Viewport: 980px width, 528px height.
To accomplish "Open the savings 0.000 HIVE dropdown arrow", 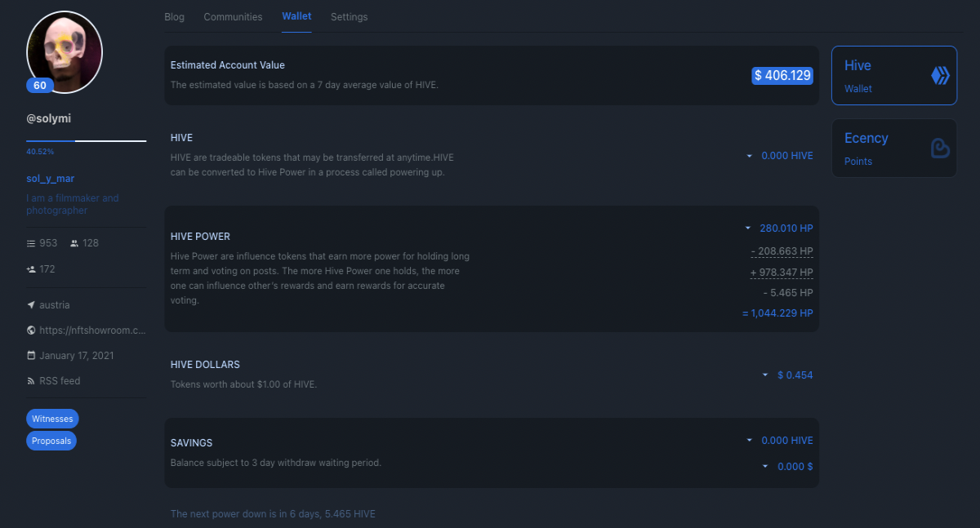I will [x=749, y=441].
